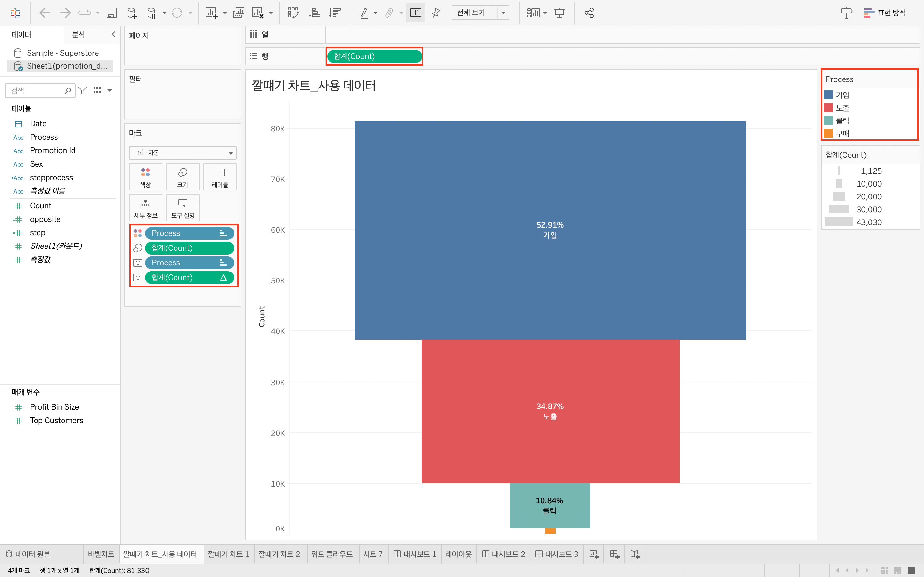Toggle mark labels toolbar button
The height and width of the screenshot is (577, 924).
pyautogui.click(x=415, y=13)
